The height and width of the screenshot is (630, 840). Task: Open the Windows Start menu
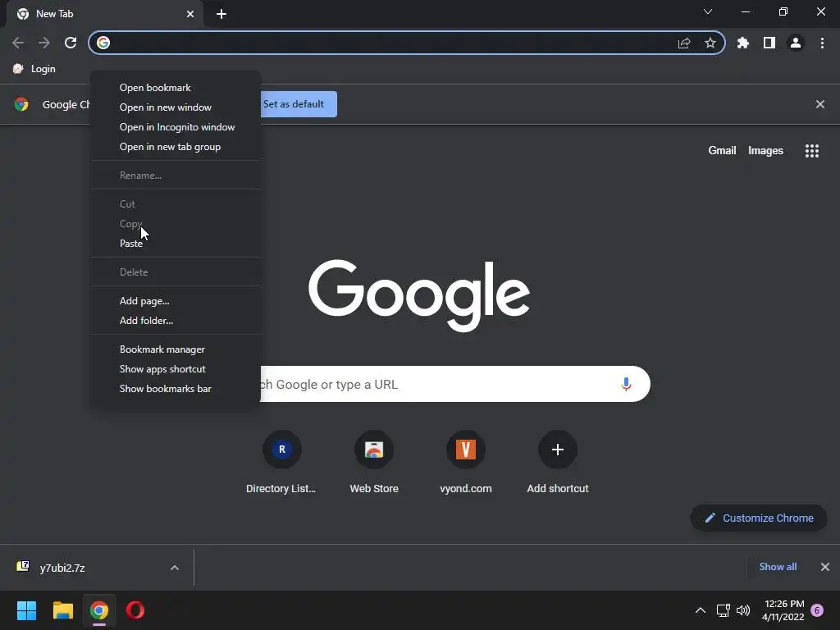click(x=27, y=610)
